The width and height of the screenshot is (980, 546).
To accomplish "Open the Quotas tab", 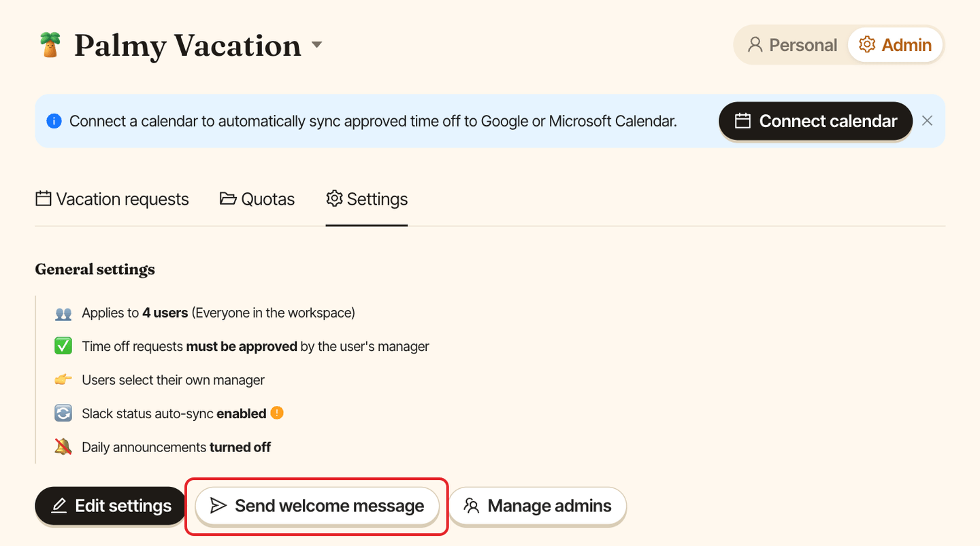I will pos(257,199).
